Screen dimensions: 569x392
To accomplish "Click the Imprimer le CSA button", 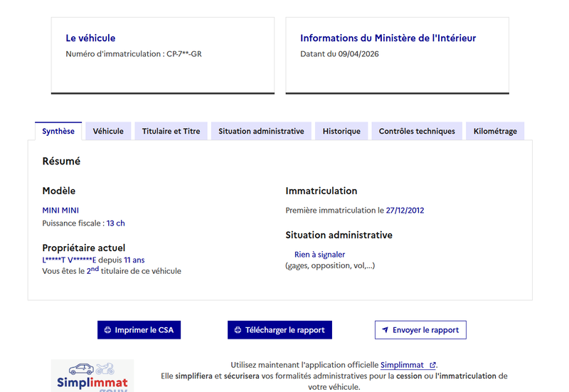I will tap(139, 330).
